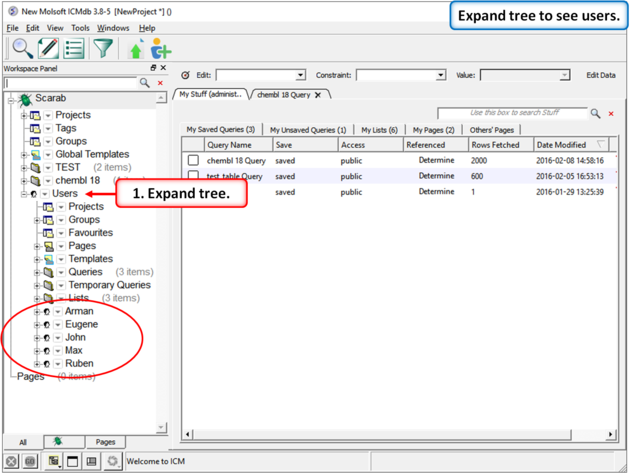
Task: Expand the Global Templates tree node
Action: [x=24, y=155]
